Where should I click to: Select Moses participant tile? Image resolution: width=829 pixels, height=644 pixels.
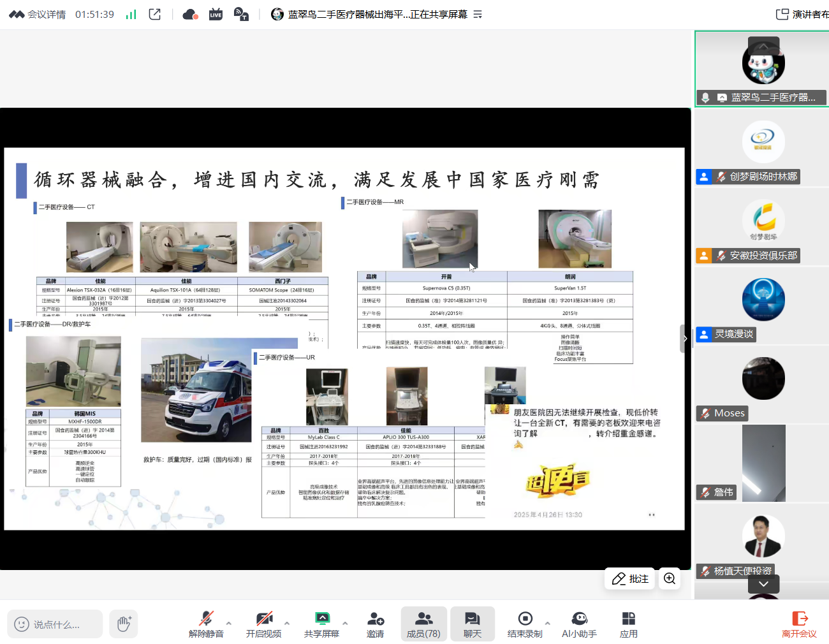click(x=762, y=386)
